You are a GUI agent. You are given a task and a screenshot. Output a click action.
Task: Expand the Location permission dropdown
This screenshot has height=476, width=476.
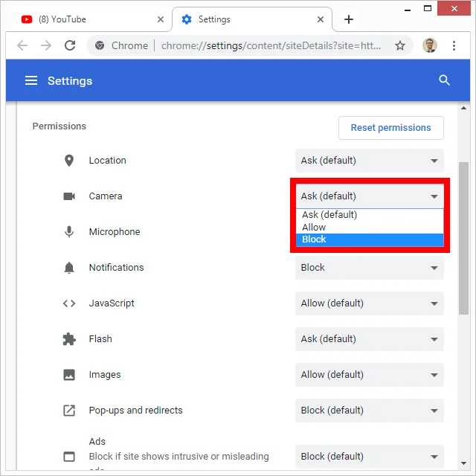click(370, 161)
